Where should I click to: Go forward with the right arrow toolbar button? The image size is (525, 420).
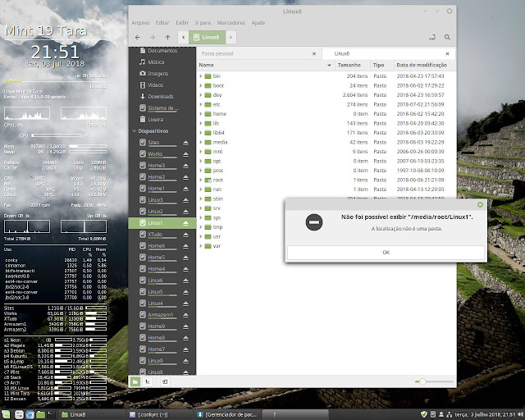(153, 37)
